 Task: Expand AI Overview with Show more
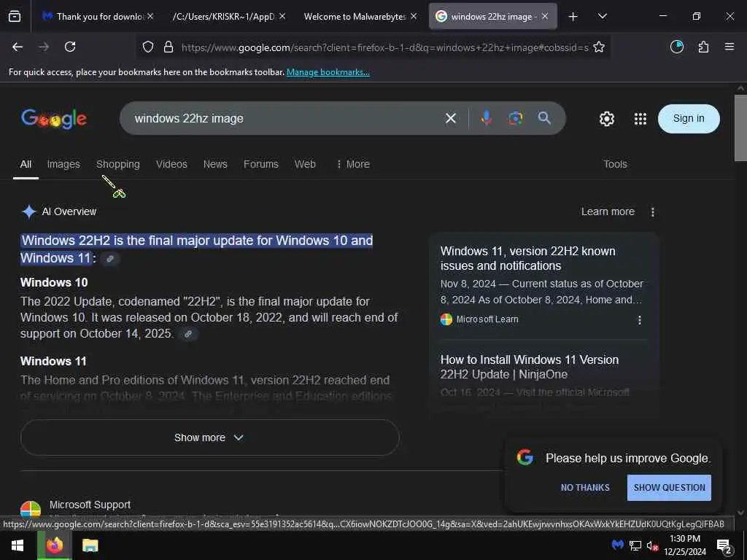click(x=209, y=437)
